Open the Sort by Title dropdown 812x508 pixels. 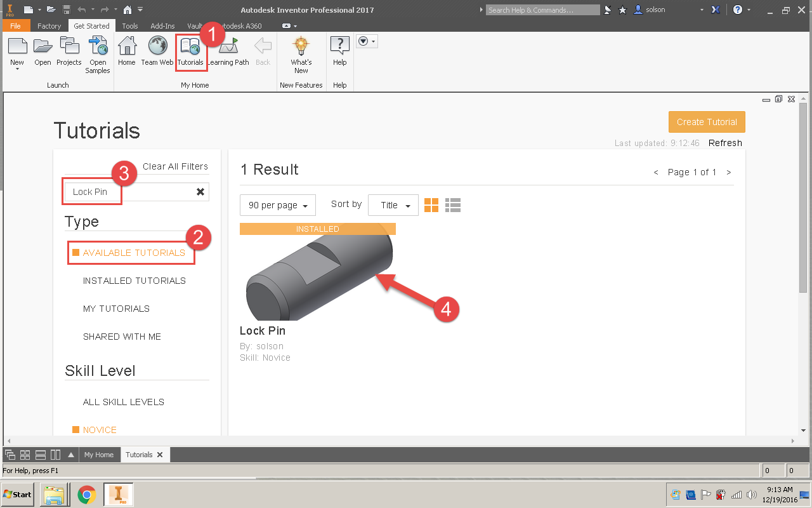click(393, 205)
